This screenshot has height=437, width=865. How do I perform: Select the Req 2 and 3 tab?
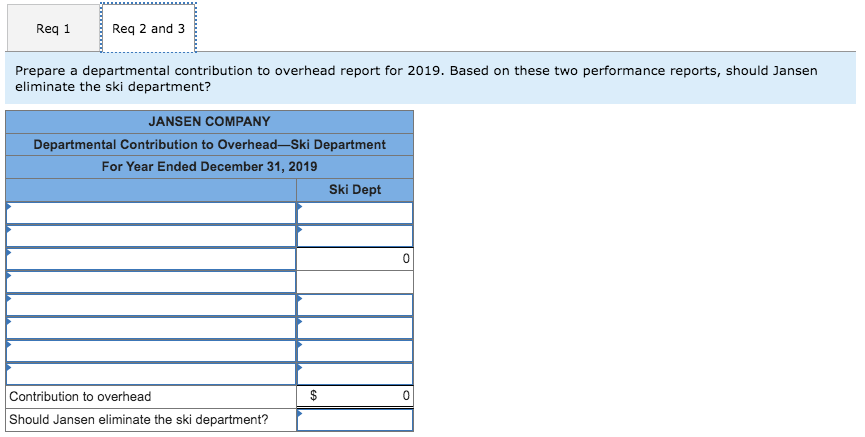tap(148, 29)
